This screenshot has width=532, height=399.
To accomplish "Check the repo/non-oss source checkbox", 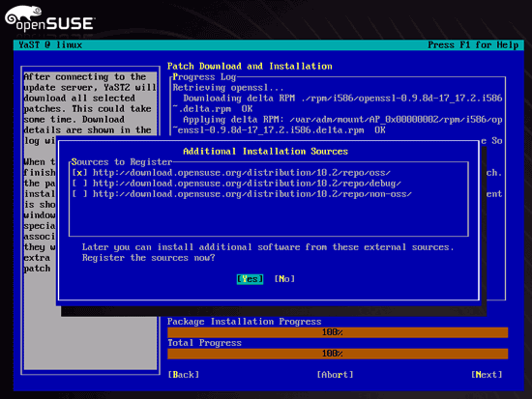I will pyautogui.click(x=79, y=194).
